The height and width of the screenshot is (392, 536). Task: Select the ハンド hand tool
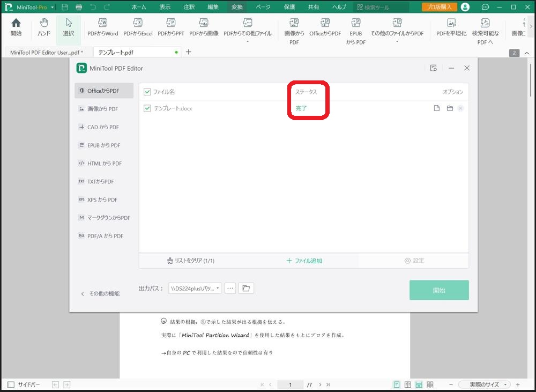[44, 27]
